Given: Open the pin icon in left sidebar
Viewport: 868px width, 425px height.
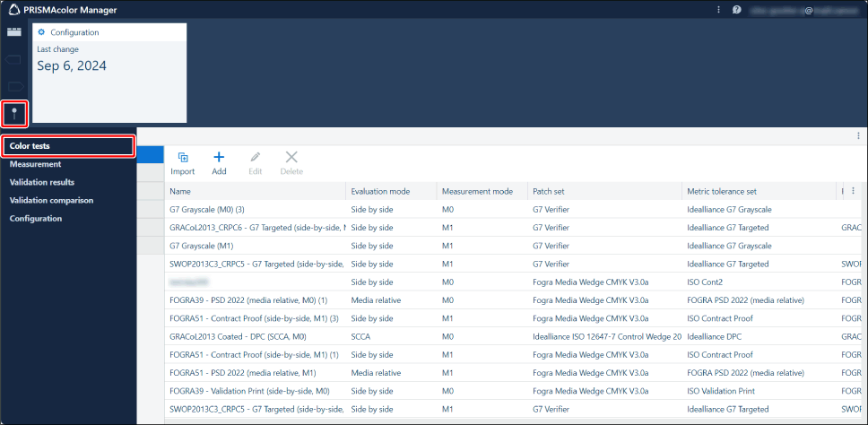Looking at the screenshot, I should pos(14,113).
